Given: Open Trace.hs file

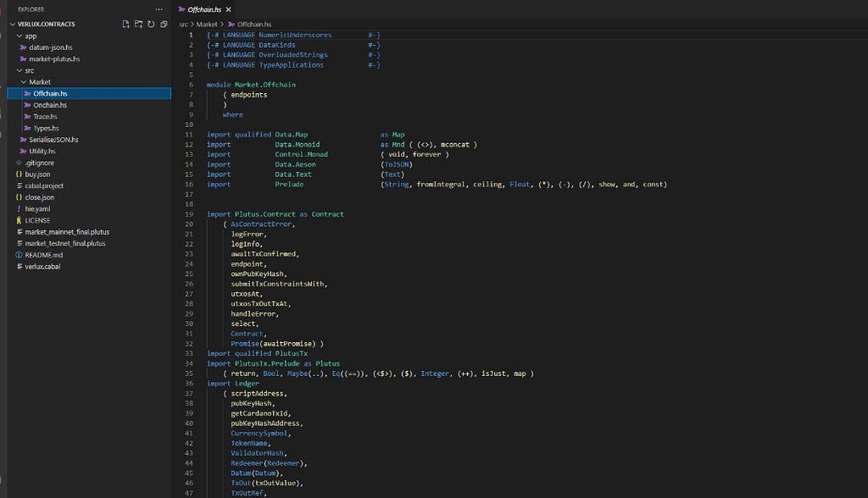Looking at the screenshot, I should pyautogui.click(x=46, y=117).
